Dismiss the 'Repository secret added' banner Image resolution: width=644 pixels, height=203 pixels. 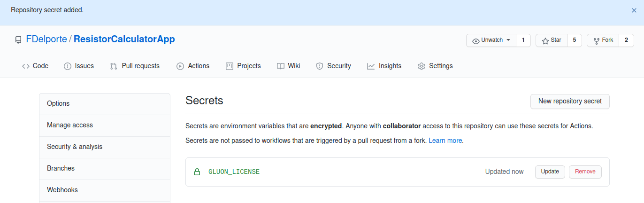[634, 10]
